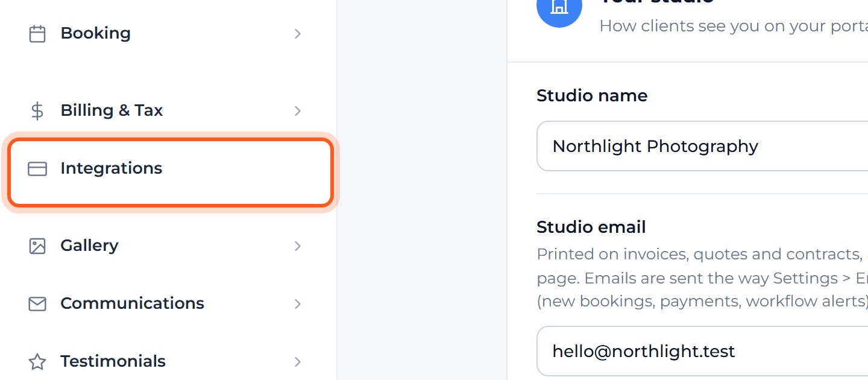Expand the Booking section chevron

pos(297,34)
